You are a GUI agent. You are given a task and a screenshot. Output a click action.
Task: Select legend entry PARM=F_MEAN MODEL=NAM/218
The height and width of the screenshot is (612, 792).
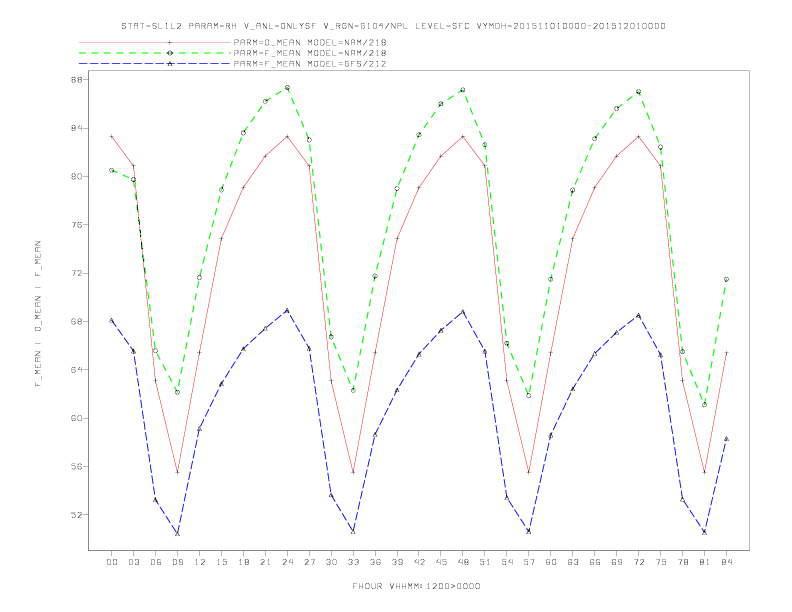[x=310, y=53]
